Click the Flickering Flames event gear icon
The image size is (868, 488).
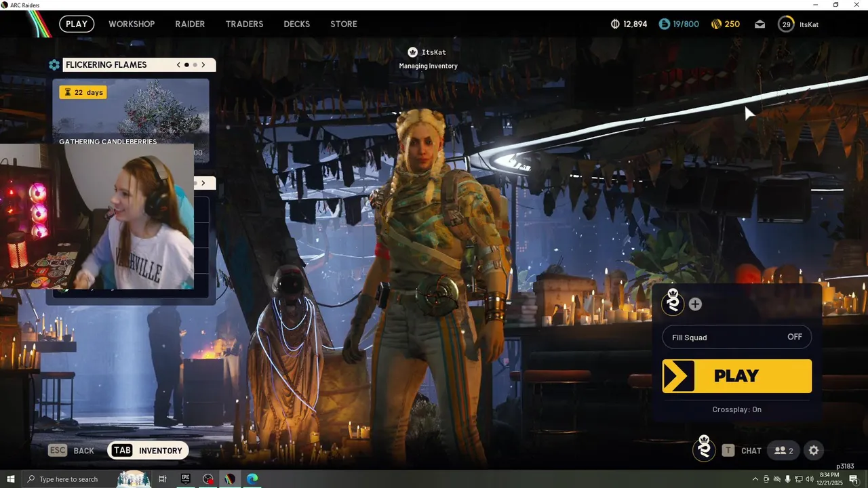coord(54,65)
